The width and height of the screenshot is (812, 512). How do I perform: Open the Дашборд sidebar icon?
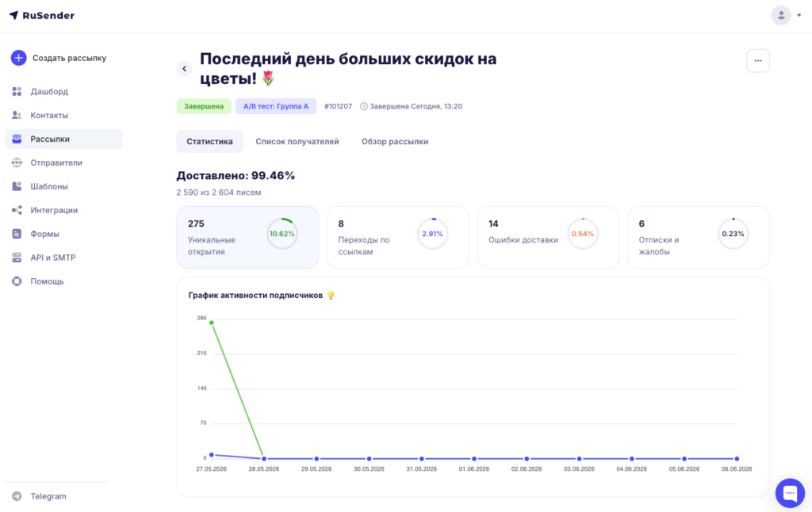click(17, 92)
